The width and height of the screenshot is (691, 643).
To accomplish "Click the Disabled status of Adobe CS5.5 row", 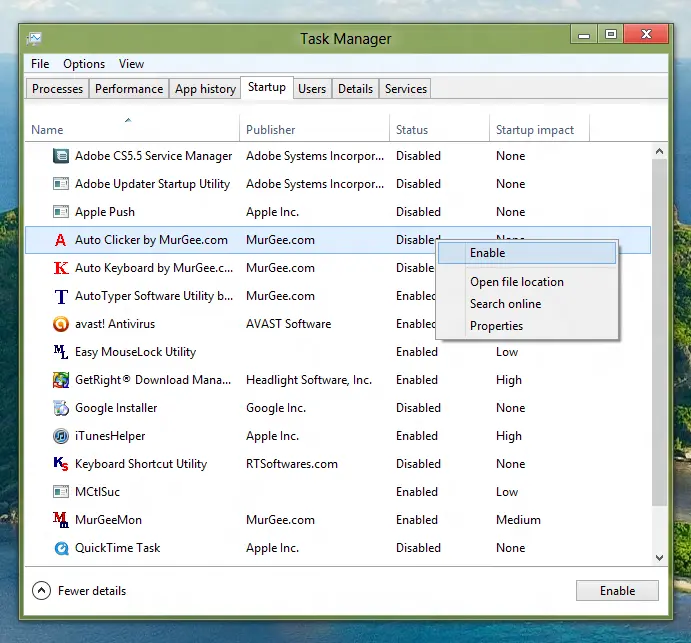I will pyautogui.click(x=419, y=156).
